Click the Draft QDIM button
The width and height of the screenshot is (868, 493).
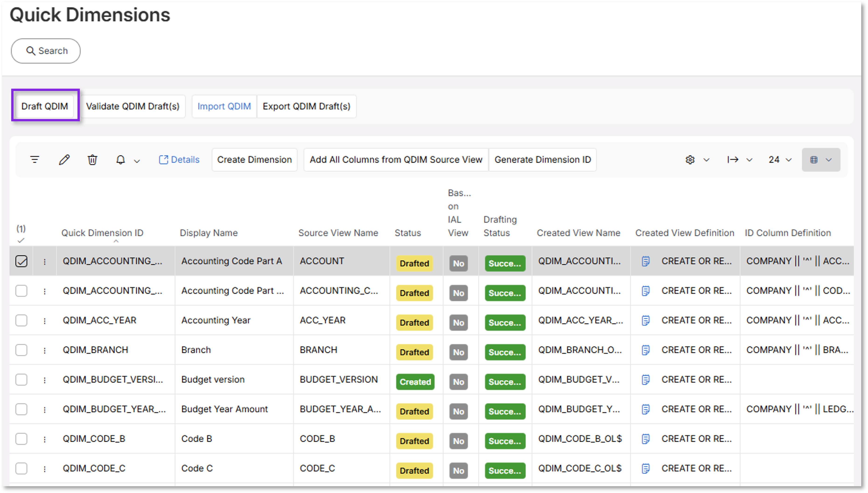click(45, 106)
